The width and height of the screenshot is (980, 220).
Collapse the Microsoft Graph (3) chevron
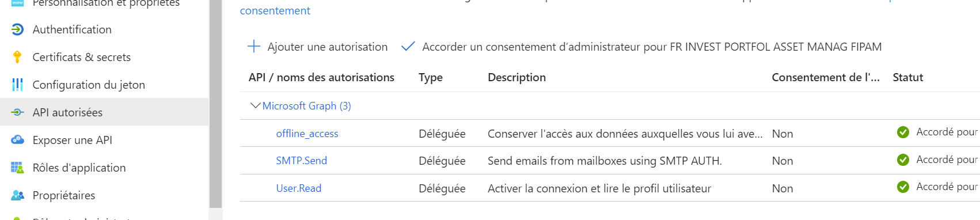pyautogui.click(x=255, y=106)
